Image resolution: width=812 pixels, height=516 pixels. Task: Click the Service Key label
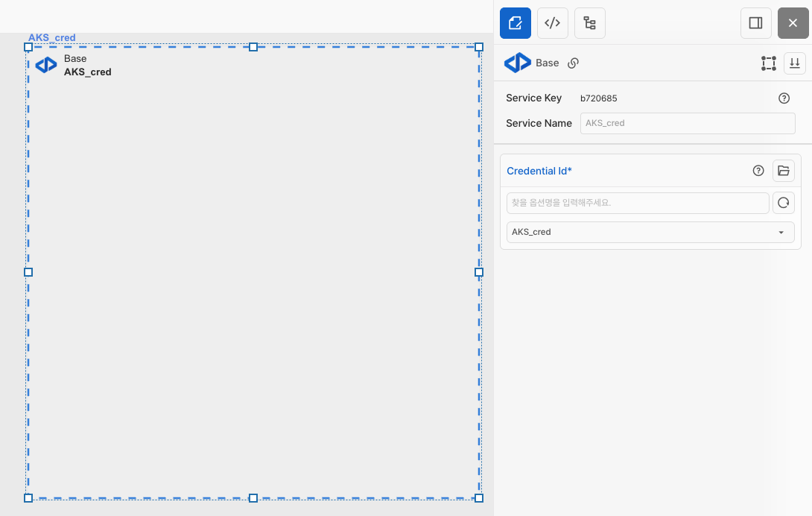click(534, 98)
